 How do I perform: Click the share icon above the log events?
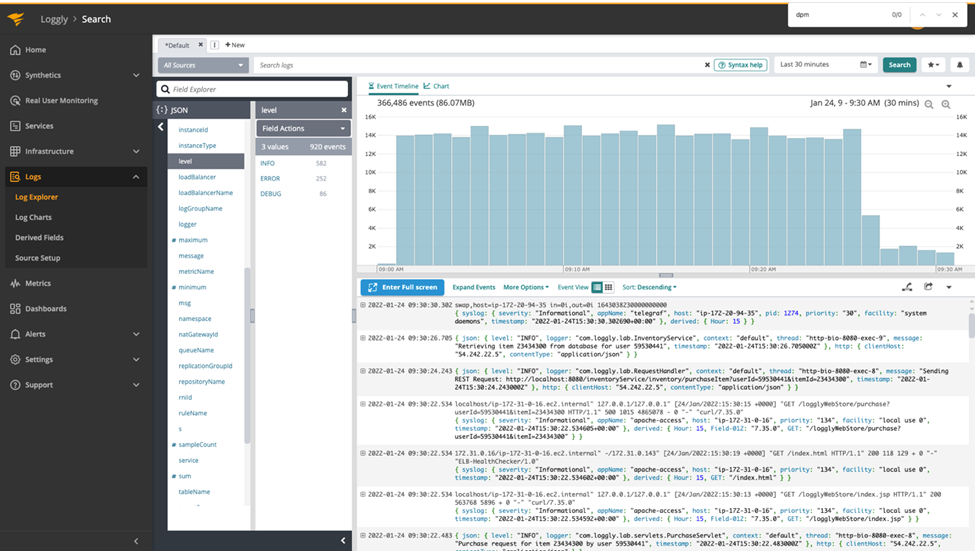[x=928, y=287]
